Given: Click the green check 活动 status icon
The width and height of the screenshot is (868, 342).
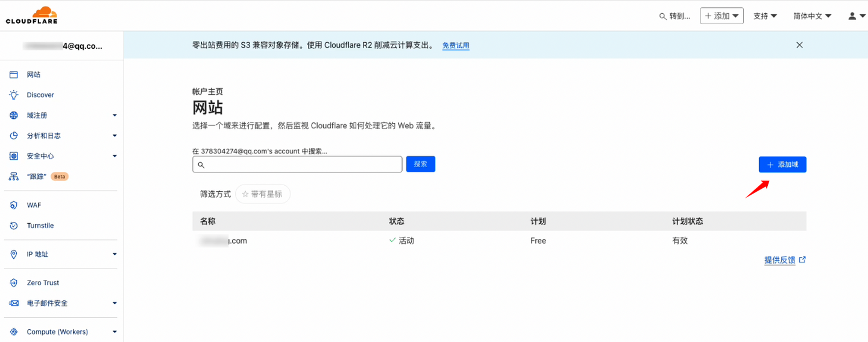Looking at the screenshot, I should pyautogui.click(x=392, y=240).
